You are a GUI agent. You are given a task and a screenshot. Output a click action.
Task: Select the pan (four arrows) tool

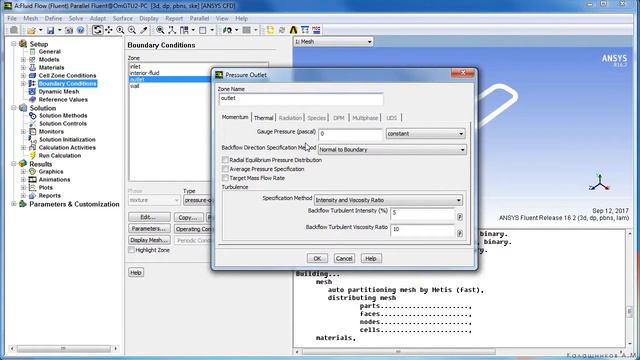click(x=109, y=30)
